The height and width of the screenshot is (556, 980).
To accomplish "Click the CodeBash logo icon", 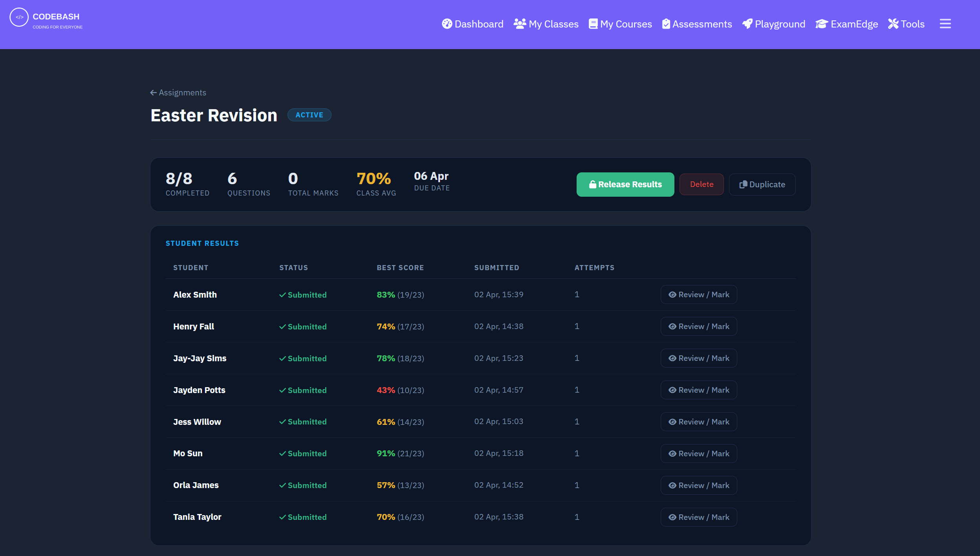I will [x=19, y=17].
